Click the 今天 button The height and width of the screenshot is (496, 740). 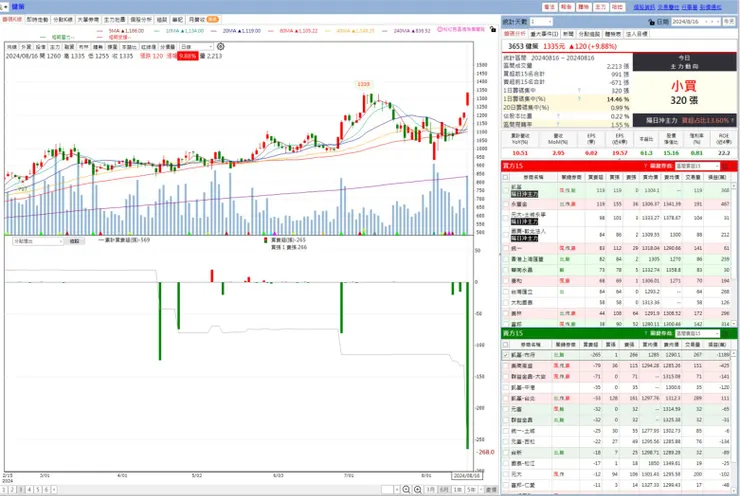point(729,22)
